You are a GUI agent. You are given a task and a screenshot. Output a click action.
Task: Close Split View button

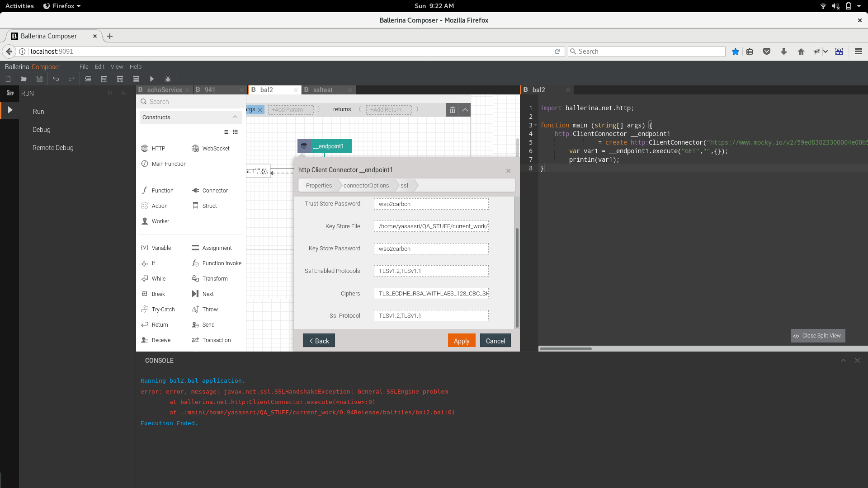point(818,336)
